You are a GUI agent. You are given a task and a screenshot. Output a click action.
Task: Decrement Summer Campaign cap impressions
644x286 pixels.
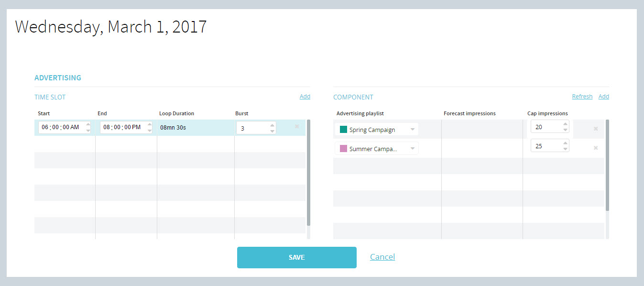[x=566, y=149]
